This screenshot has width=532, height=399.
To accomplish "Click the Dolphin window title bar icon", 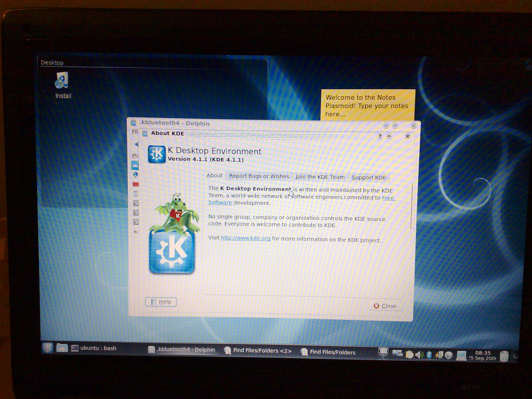I will click(133, 123).
